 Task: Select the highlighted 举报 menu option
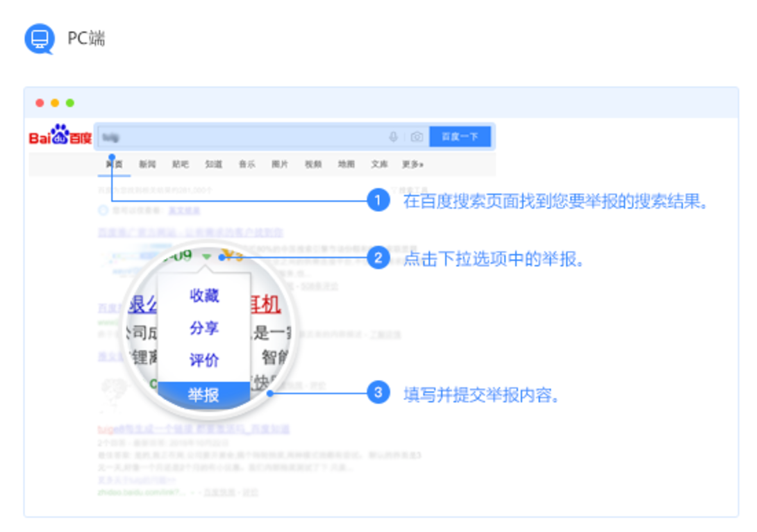204,394
